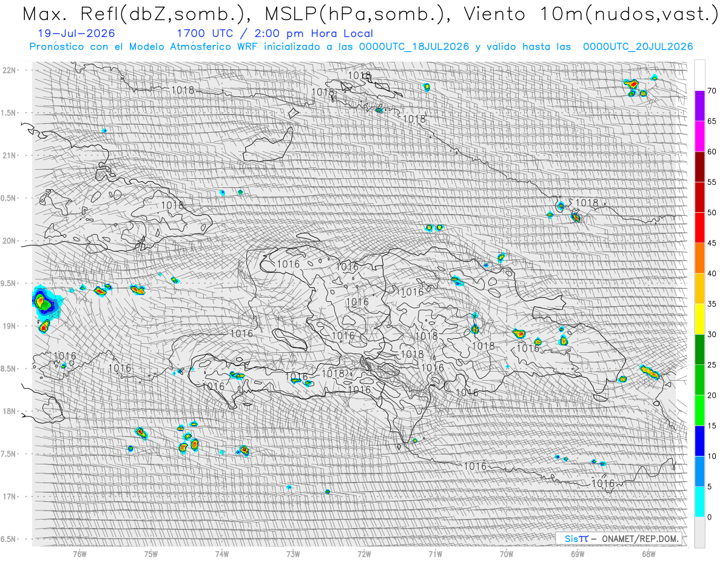Select the dark green band between 25 and 30
728x562 pixels.
coord(699,349)
